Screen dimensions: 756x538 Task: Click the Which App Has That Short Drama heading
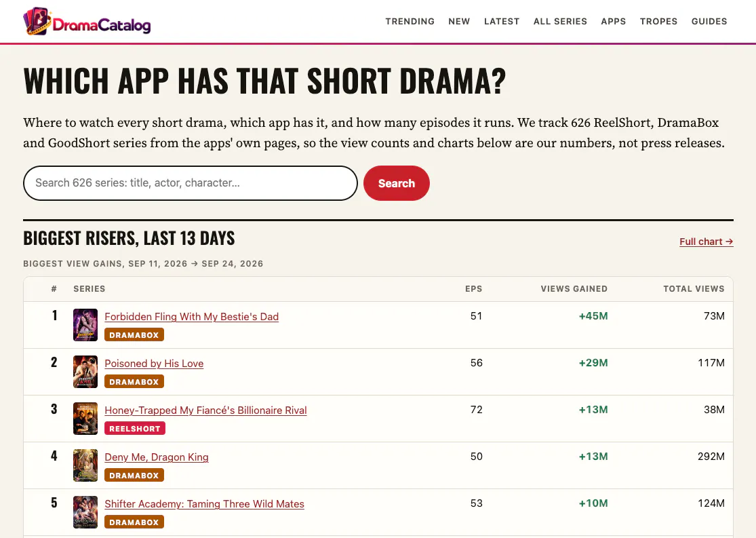[x=264, y=81]
